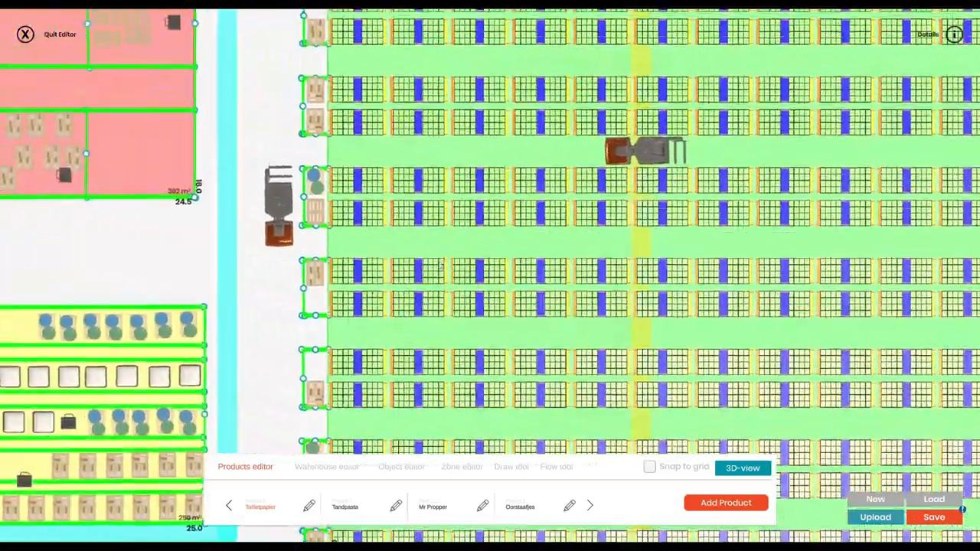This screenshot has height=551, width=980.
Task: Open the Draw tool tab
Action: click(x=511, y=466)
